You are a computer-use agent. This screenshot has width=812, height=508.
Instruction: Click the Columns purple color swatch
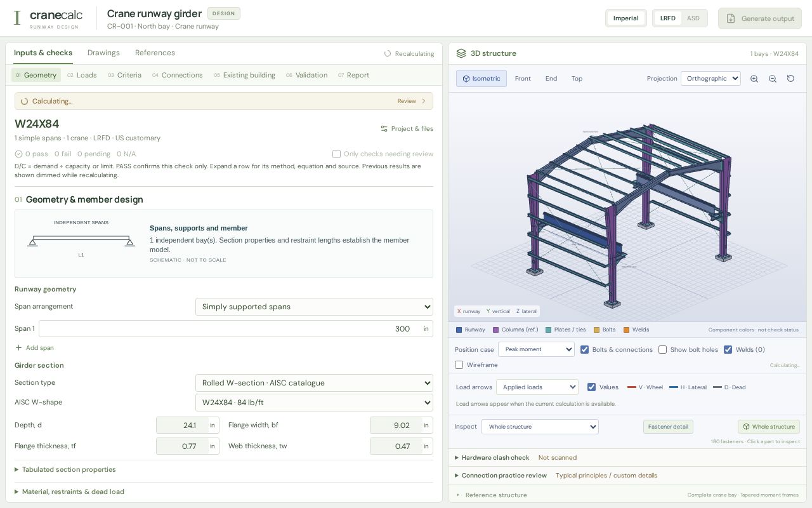click(x=496, y=330)
